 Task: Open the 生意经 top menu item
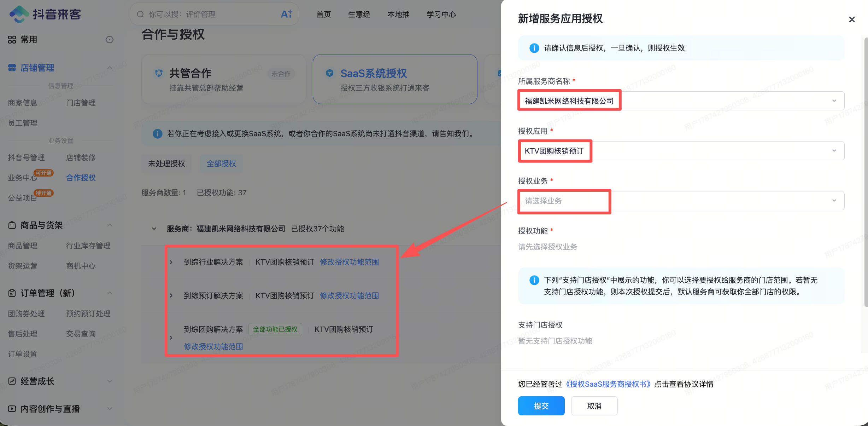(359, 14)
